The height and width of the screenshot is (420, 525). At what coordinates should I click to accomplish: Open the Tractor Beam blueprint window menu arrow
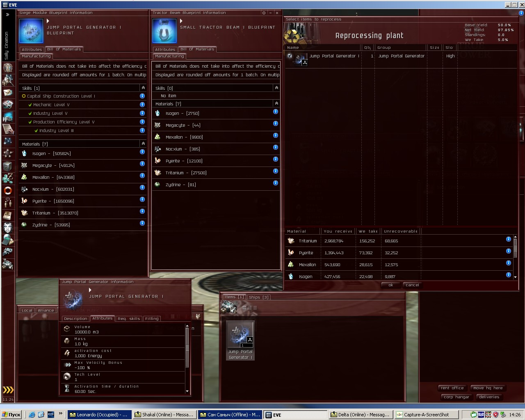point(181,21)
